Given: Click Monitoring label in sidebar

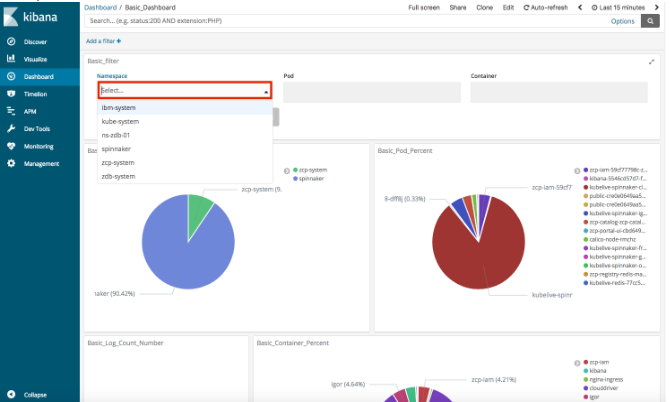Looking at the screenshot, I should [39, 146].
